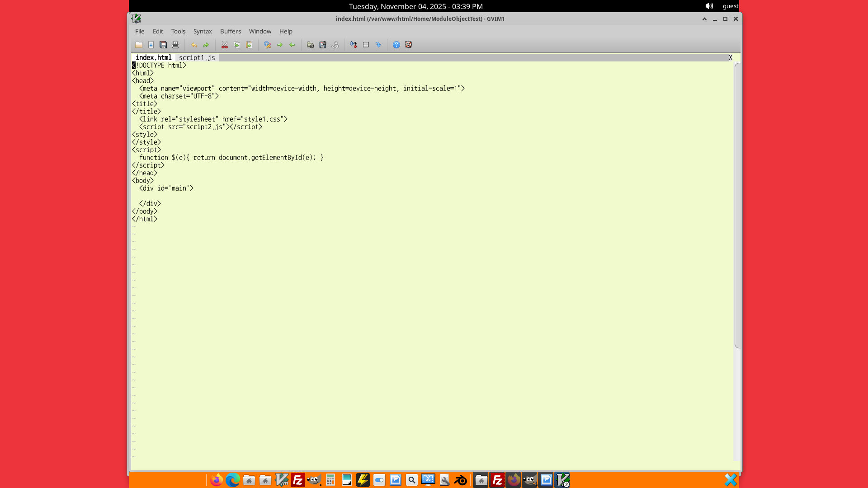The width and height of the screenshot is (868, 488).
Task: Click the Save all files floppy icon
Action: coord(163,45)
